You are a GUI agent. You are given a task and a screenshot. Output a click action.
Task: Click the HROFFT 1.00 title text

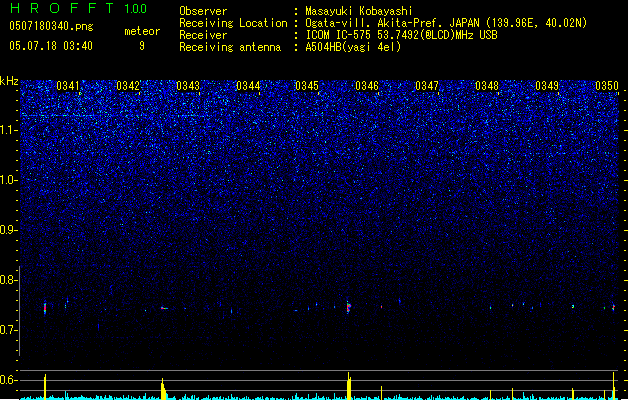click(78, 8)
